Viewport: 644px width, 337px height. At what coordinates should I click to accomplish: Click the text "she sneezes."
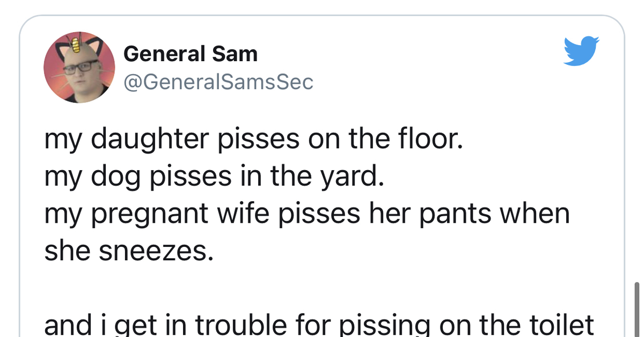tap(128, 251)
